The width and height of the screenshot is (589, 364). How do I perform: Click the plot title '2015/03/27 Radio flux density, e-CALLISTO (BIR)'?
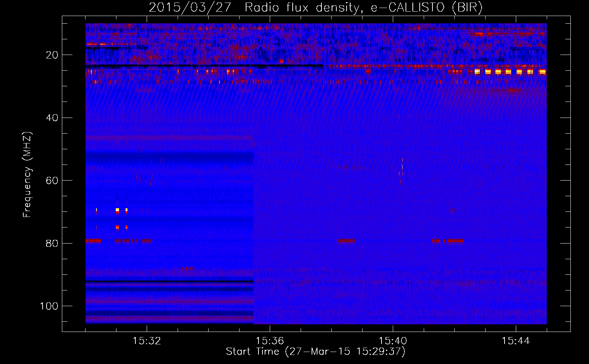pyautogui.click(x=316, y=8)
